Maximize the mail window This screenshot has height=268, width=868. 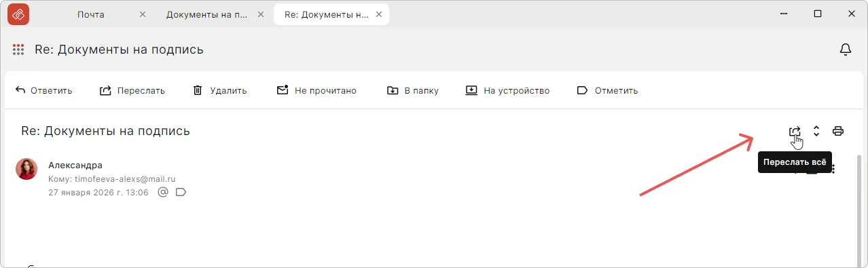click(818, 14)
